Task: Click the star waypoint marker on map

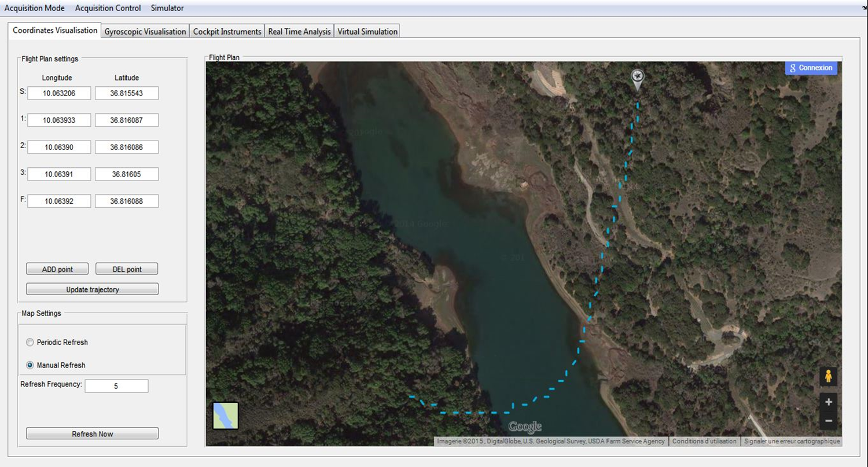Action: [638, 80]
